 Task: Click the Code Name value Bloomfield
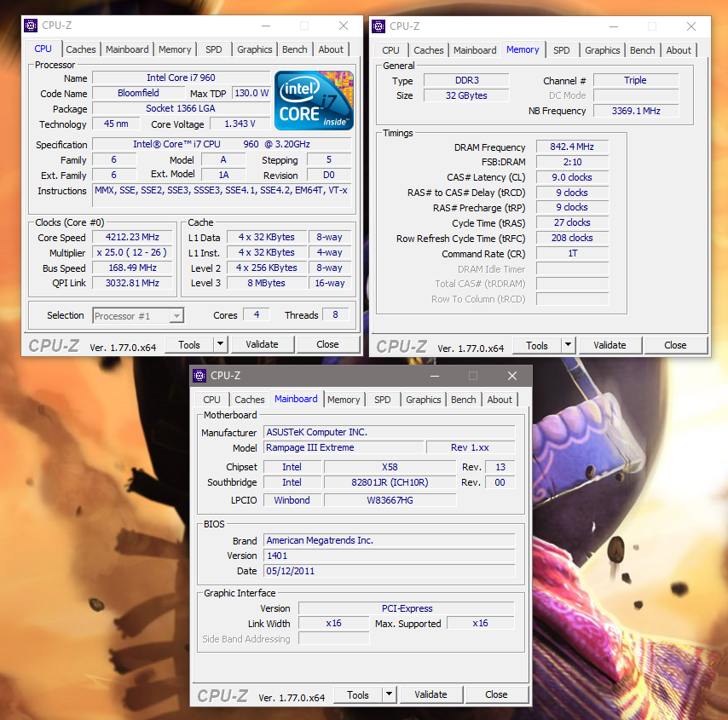coord(138,93)
